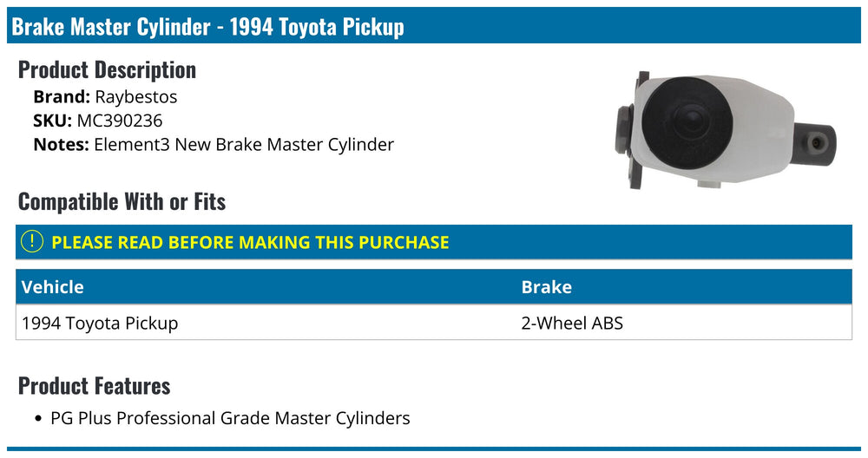Viewport: 868px width, 458px height.
Task: Click the Product Description heading
Action: point(107,69)
